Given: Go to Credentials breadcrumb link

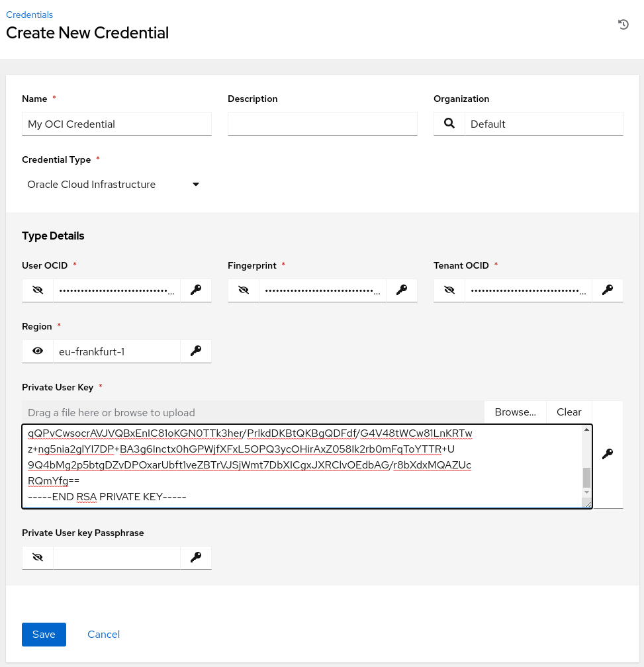Looking at the screenshot, I should tap(29, 15).
